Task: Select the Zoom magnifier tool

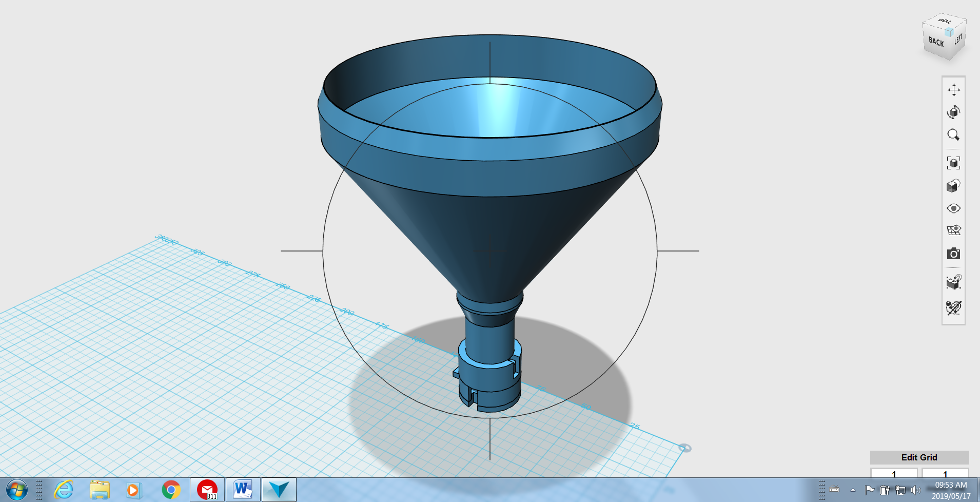Action: (x=953, y=134)
